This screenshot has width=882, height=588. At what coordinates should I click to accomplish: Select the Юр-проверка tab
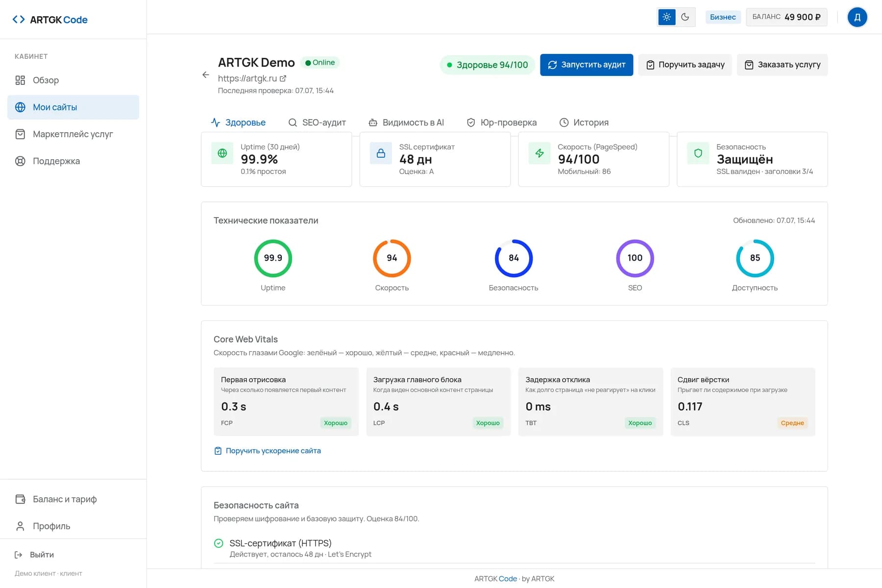[502, 122]
